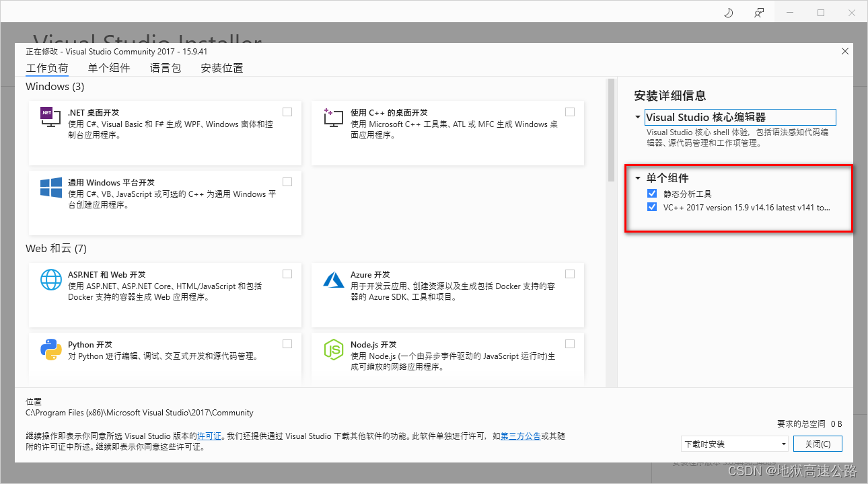This screenshot has width=868, height=484.
Task: Check the 使用 C++ 的桌面开发 workload
Action: 570,112
